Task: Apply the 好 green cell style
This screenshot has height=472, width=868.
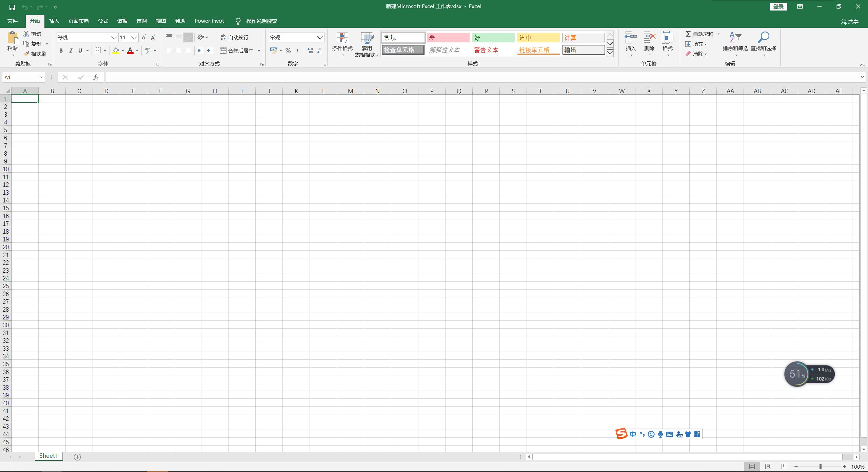Action: coord(493,38)
